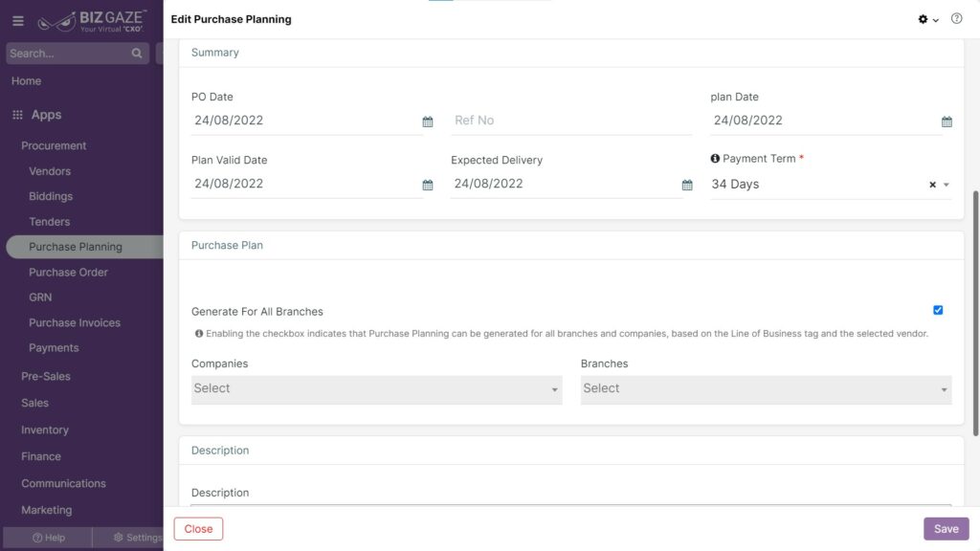Clear the 34 Days payment term selection
The width and height of the screenshot is (980, 551).
(x=932, y=185)
